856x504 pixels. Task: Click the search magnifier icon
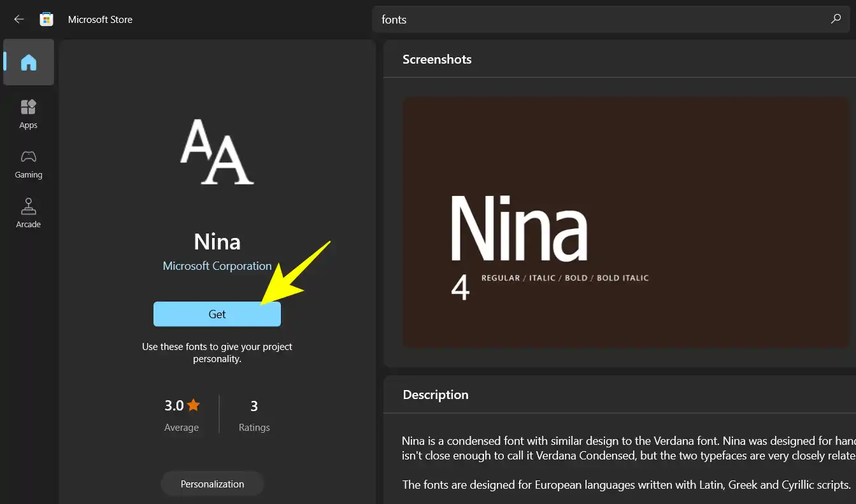(x=835, y=19)
